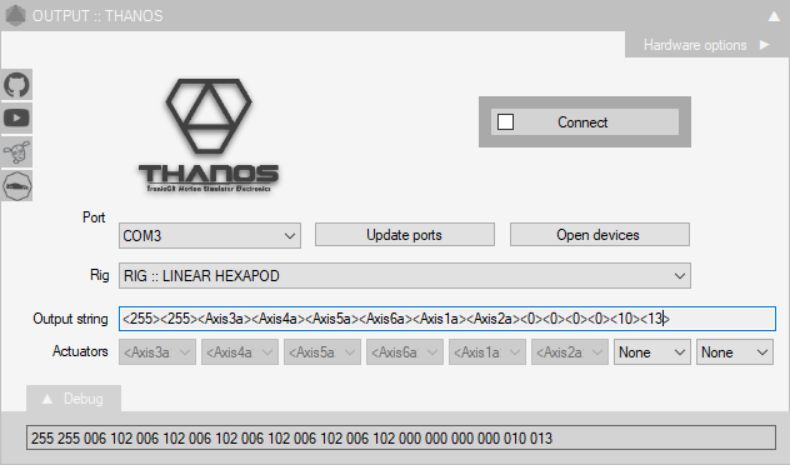Viewport: 790px width, 465px height.
Task: Click the hexagon icon in title bar
Action: click(16, 16)
